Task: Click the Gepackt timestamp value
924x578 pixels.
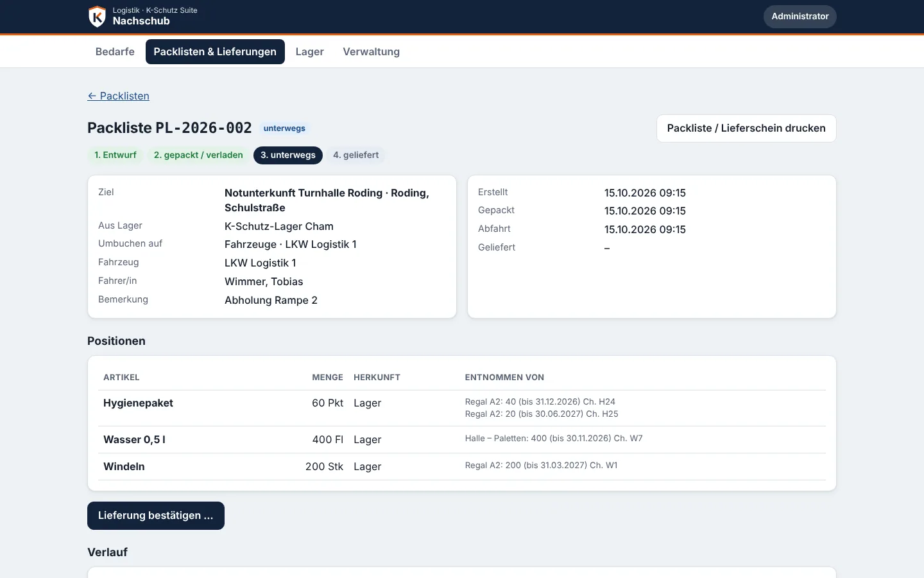Action: tap(645, 211)
